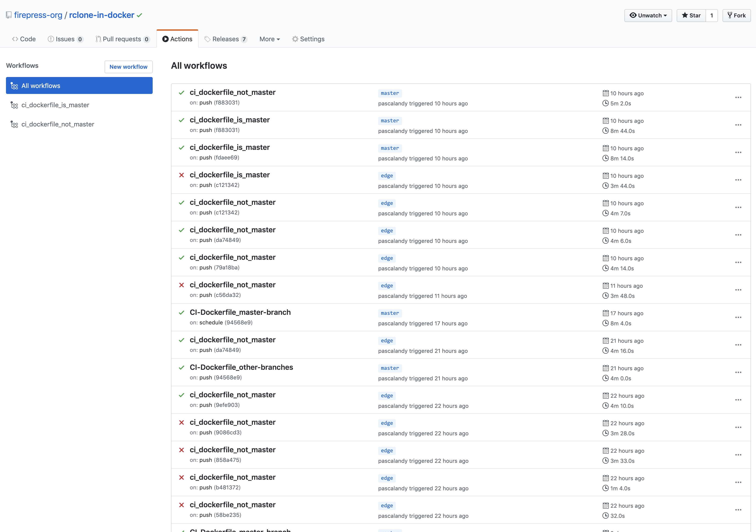
Task: Click the calendar icon on the 11 hours ago run
Action: 606,285
